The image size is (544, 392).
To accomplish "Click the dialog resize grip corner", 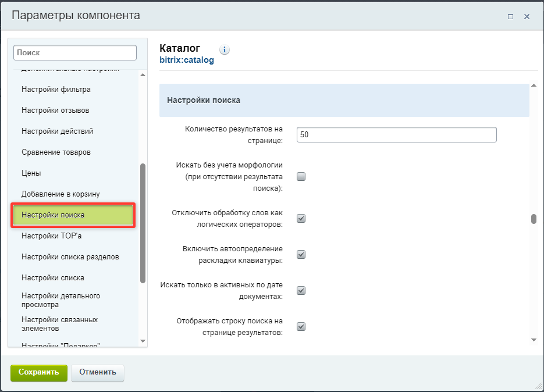I will pos(539,386).
